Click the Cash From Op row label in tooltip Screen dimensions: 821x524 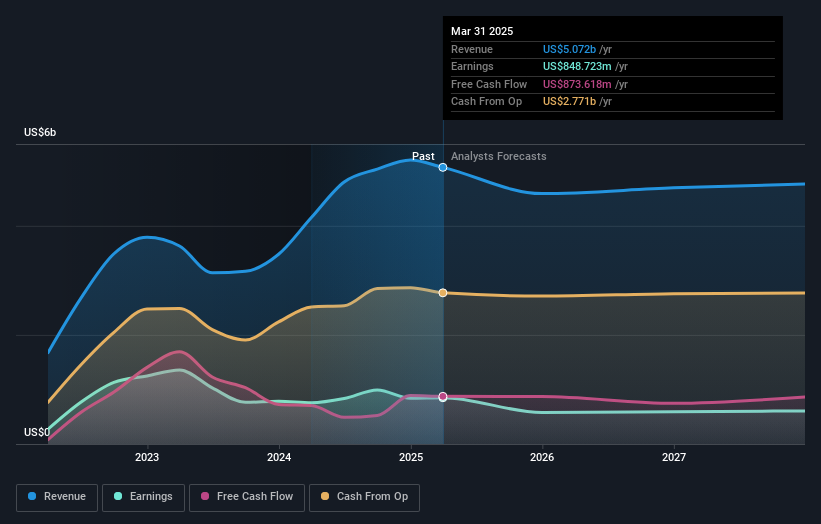pyautogui.click(x=486, y=102)
